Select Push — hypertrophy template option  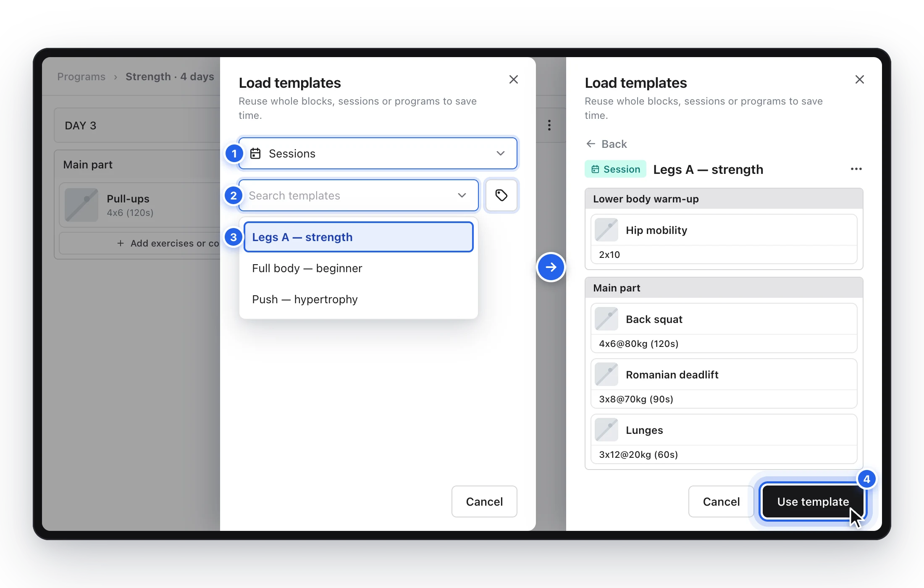click(x=358, y=299)
